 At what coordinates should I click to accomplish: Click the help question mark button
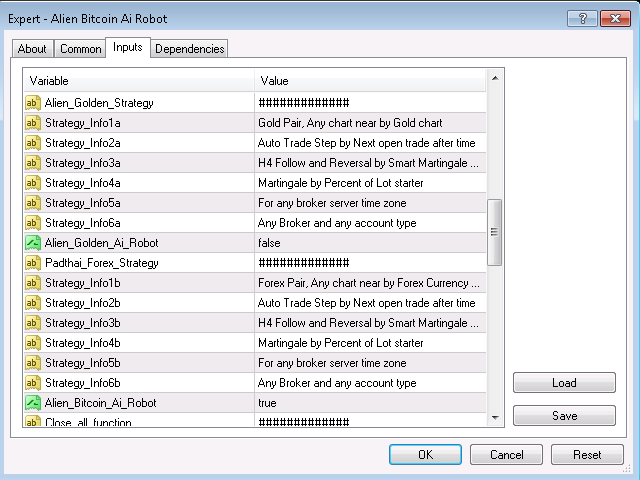tap(582, 19)
